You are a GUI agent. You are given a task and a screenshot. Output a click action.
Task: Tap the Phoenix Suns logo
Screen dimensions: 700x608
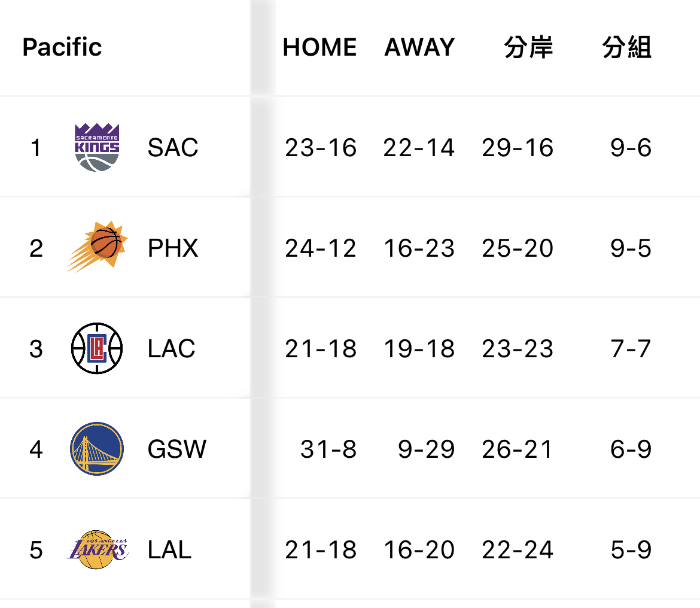coord(97,247)
